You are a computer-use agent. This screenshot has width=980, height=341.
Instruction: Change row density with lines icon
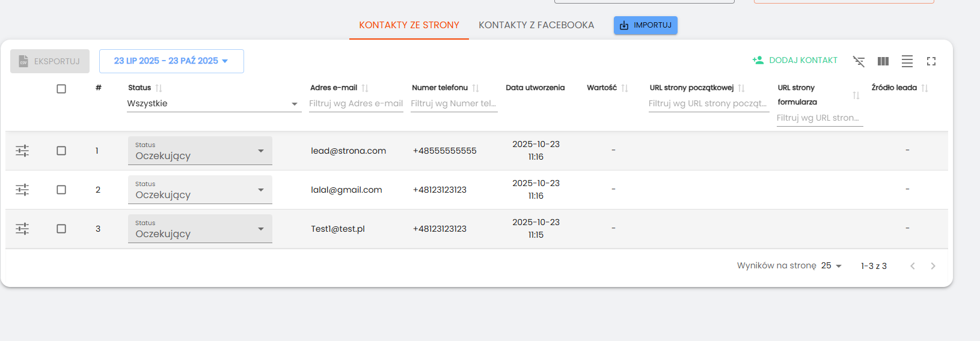click(907, 61)
